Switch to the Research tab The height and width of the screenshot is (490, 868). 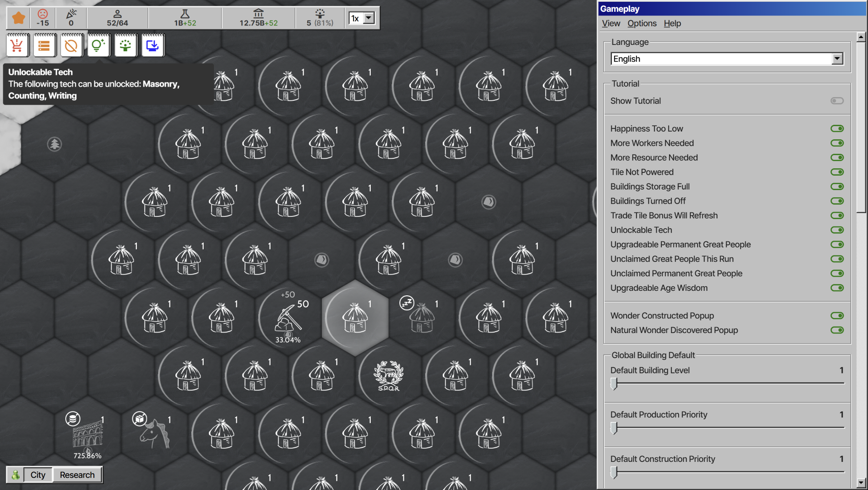(77, 475)
